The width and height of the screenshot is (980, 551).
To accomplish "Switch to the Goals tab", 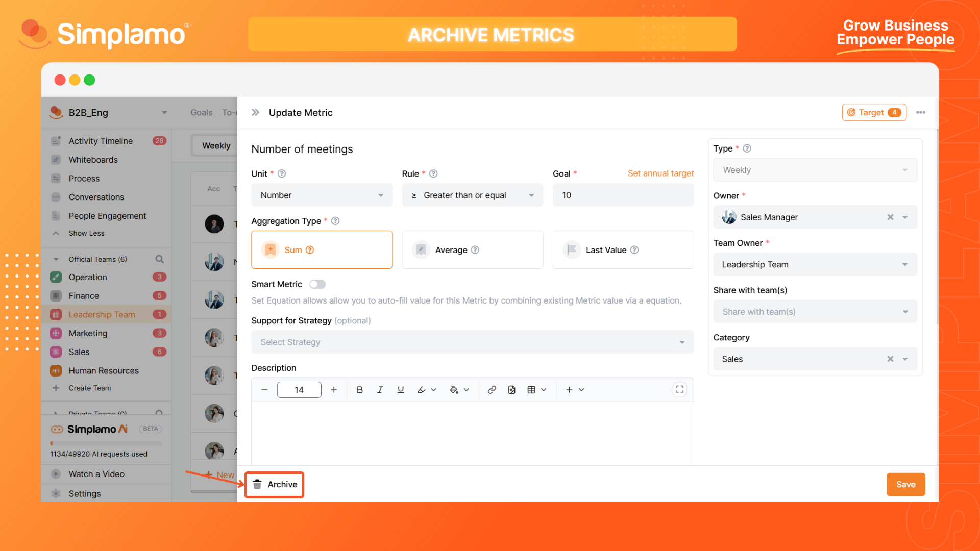I will coord(201,112).
